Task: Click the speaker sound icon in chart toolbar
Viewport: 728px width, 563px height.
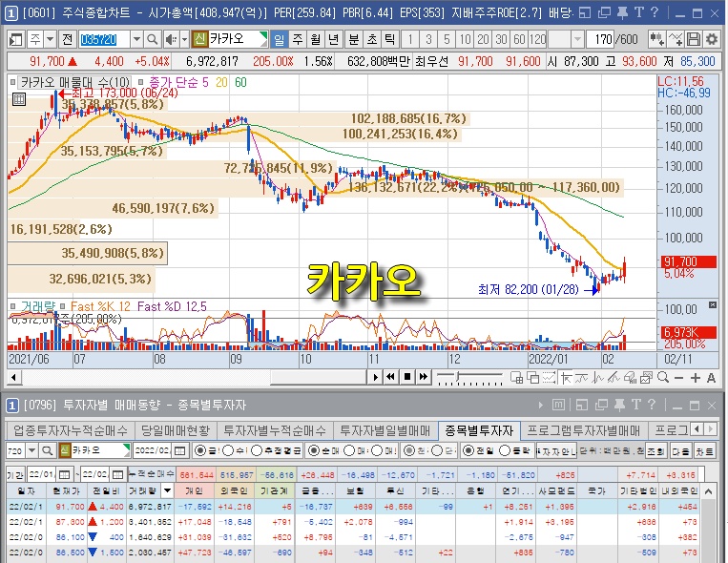Action: click(171, 39)
